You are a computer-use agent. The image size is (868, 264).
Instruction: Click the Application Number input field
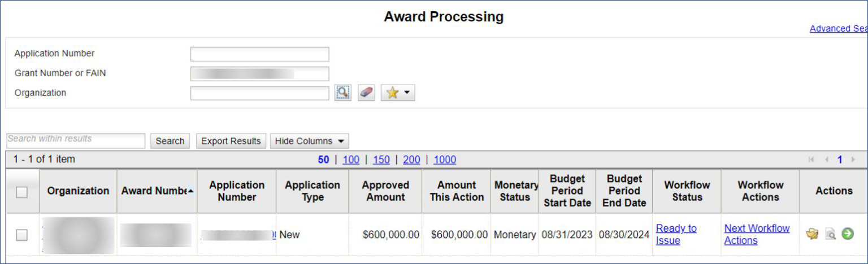[259, 54]
